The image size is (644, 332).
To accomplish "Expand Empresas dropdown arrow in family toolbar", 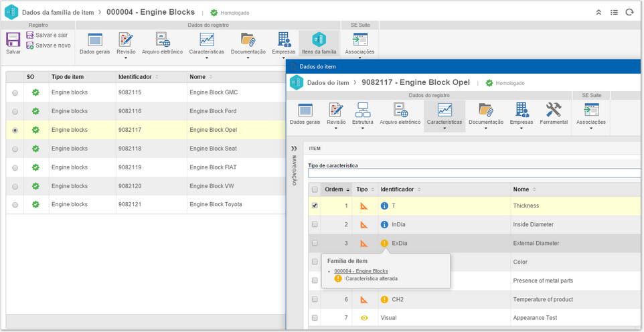I will (284, 58).
